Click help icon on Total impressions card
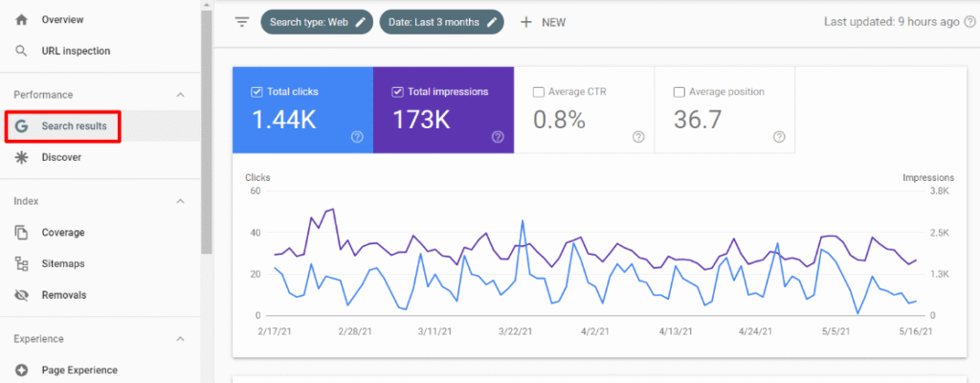The height and width of the screenshot is (383, 980). [x=498, y=137]
